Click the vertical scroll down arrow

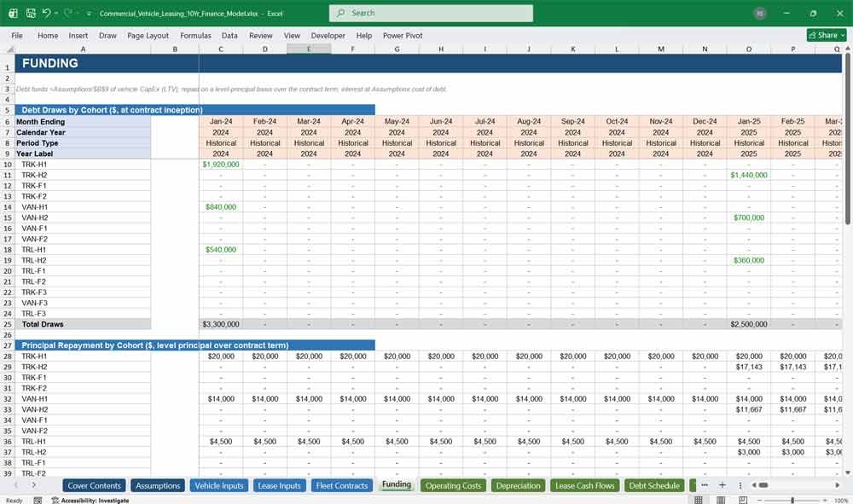848,473
